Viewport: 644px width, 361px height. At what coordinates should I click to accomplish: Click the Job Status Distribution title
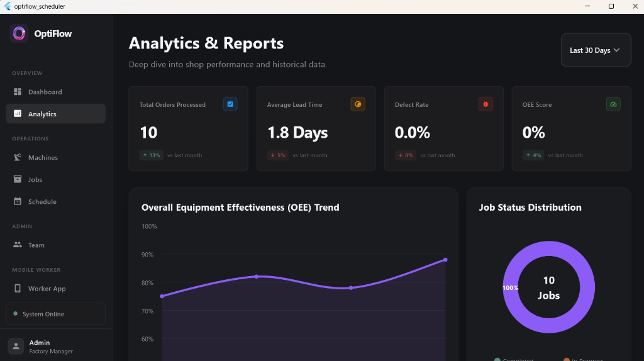pyautogui.click(x=530, y=208)
